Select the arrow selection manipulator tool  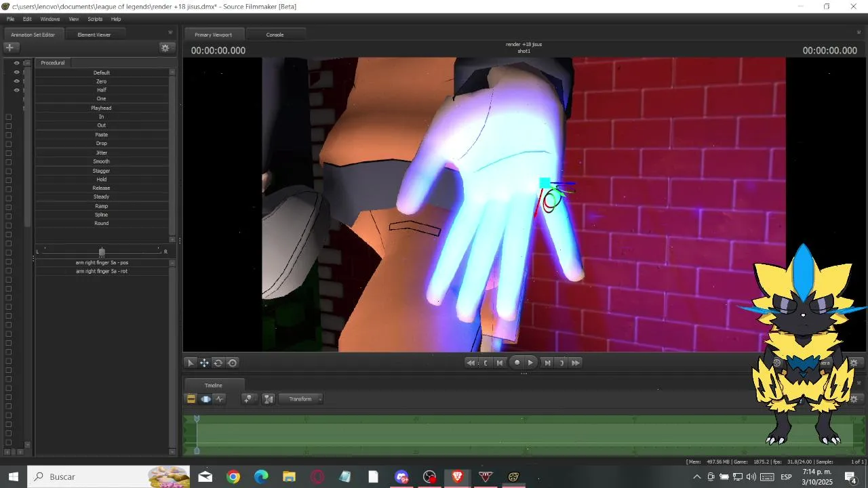(191, 363)
